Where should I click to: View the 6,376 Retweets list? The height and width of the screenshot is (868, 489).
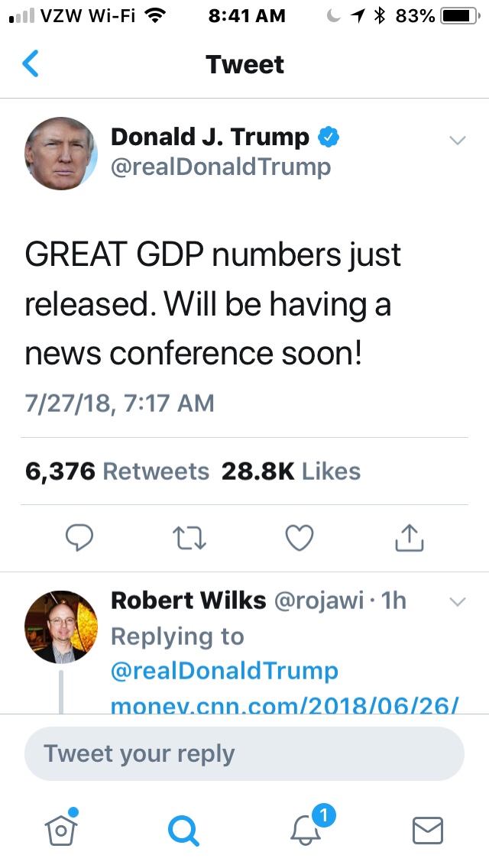117,471
